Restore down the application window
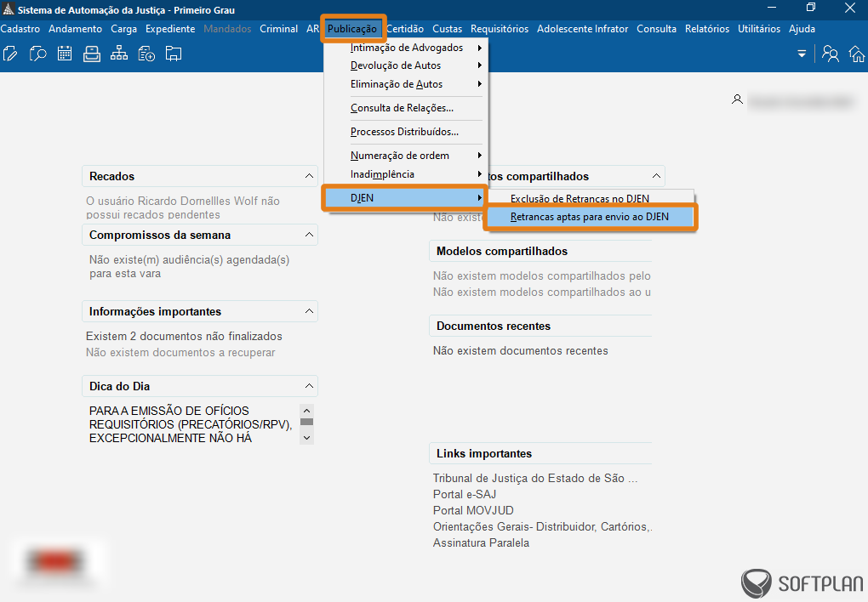The height and width of the screenshot is (602, 868). [811, 8]
